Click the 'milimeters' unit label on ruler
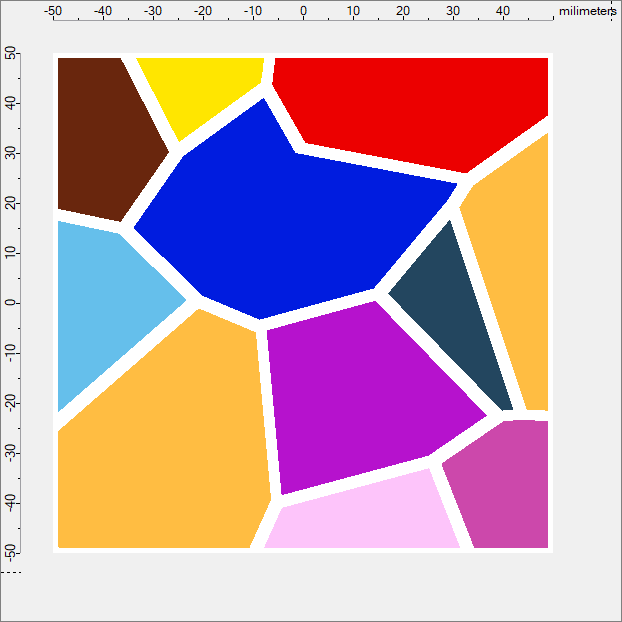Viewport: 622px width, 622px height. pos(587,11)
